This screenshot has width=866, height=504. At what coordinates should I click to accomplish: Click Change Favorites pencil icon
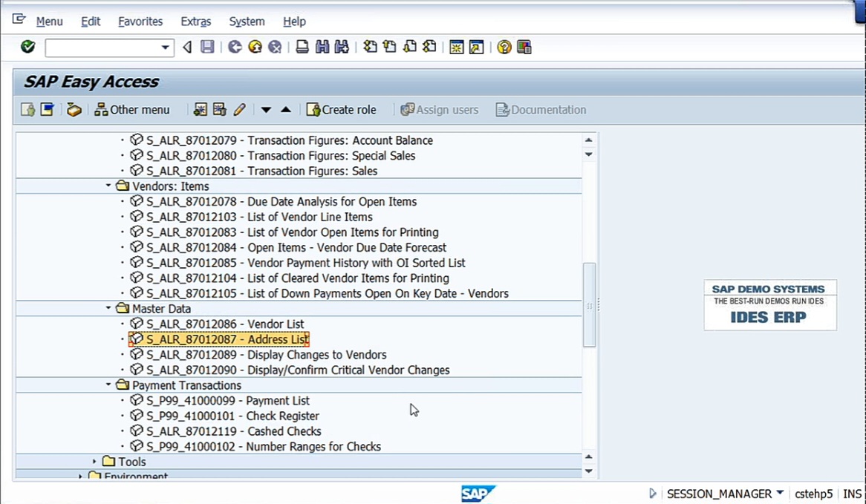[x=239, y=109]
